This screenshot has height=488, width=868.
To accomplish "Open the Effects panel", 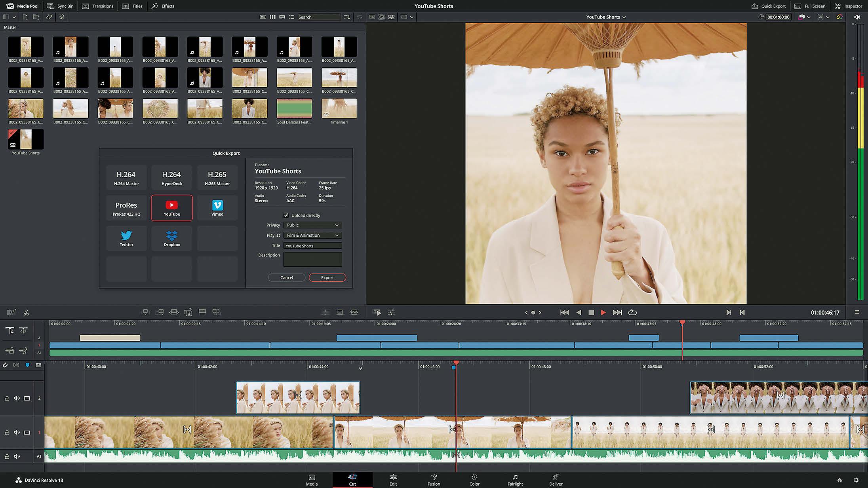I will (x=163, y=6).
